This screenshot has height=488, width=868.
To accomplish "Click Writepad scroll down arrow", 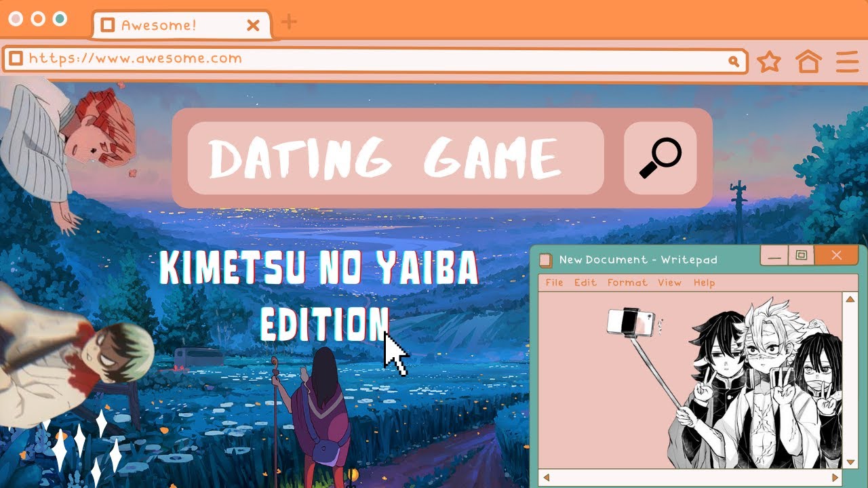I will tap(850, 462).
